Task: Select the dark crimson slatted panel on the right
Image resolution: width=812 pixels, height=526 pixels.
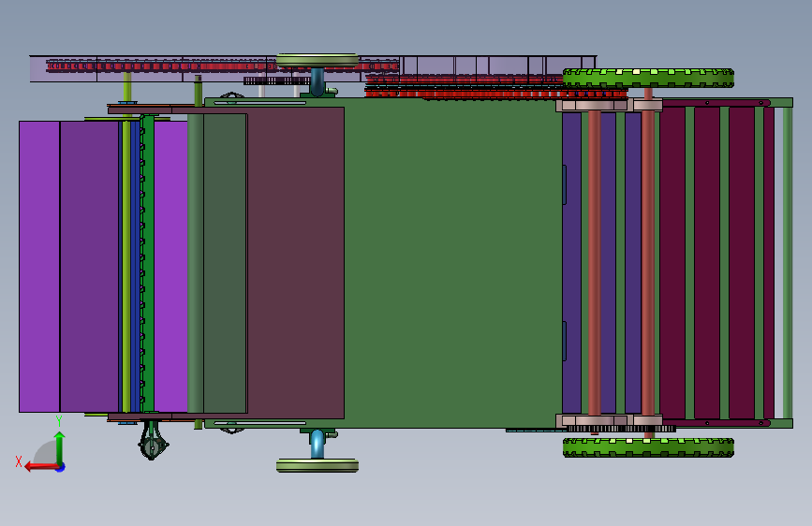Action: point(716,263)
